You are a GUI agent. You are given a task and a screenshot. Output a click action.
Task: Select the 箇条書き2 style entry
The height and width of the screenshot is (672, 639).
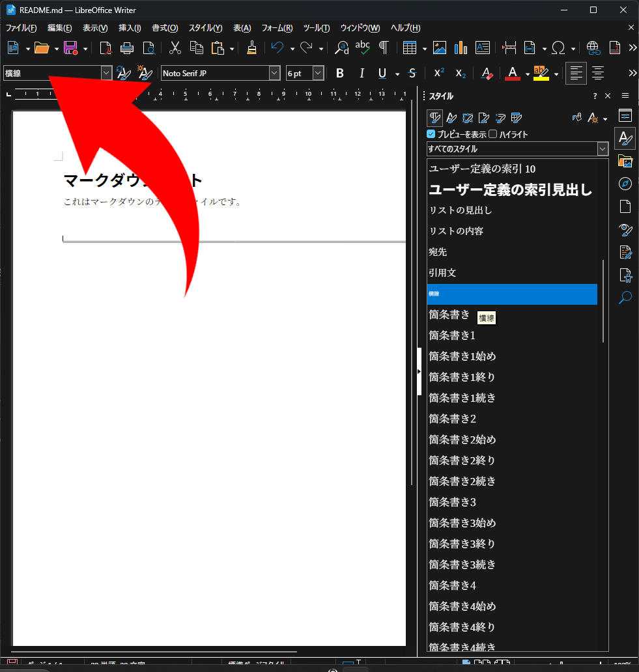click(452, 419)
